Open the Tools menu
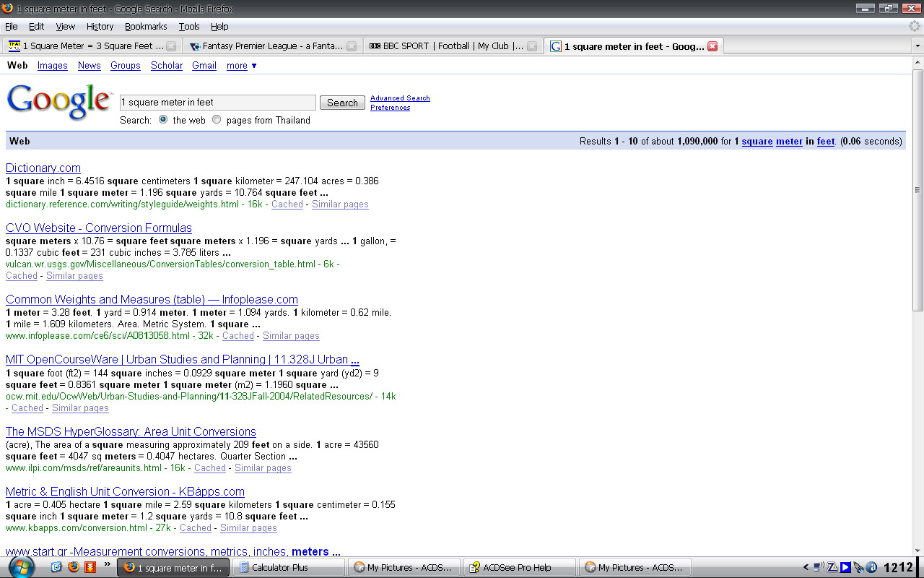Viewport: 924px width, 578px height. tap(189, 27)
